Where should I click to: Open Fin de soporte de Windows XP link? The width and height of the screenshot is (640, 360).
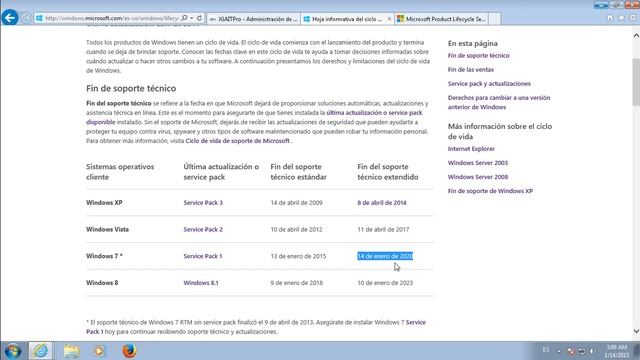pos(490,191)
